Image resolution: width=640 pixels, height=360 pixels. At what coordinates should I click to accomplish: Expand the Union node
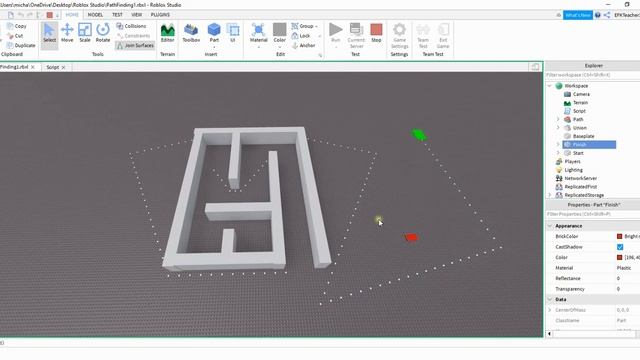coord(558,128)
